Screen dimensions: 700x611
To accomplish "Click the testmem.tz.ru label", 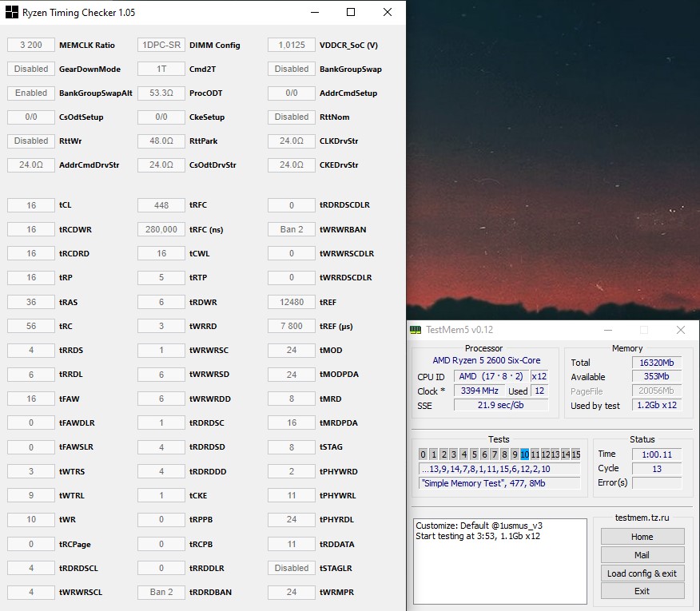I will 642,518.
